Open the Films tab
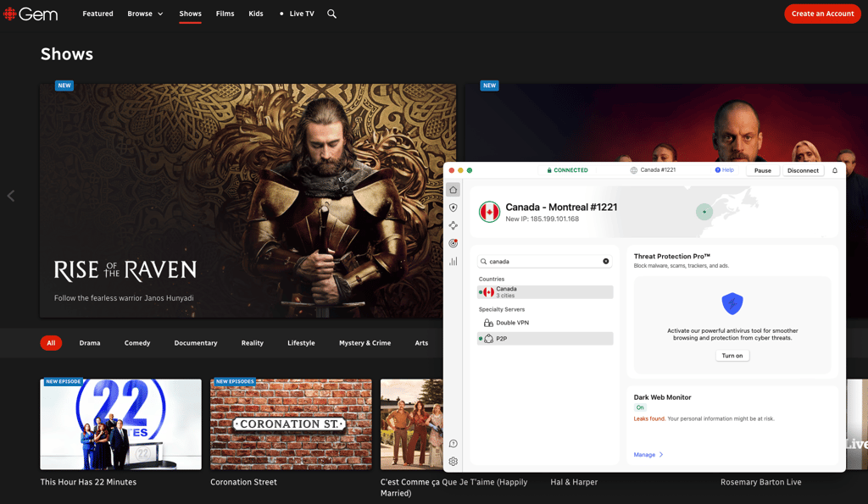 coord(225,14)
